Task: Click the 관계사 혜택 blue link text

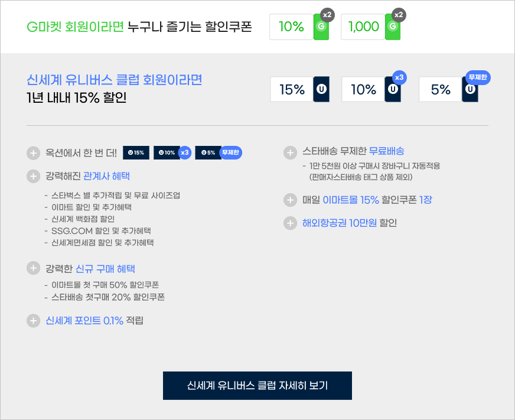Action: tap(106, 176)
